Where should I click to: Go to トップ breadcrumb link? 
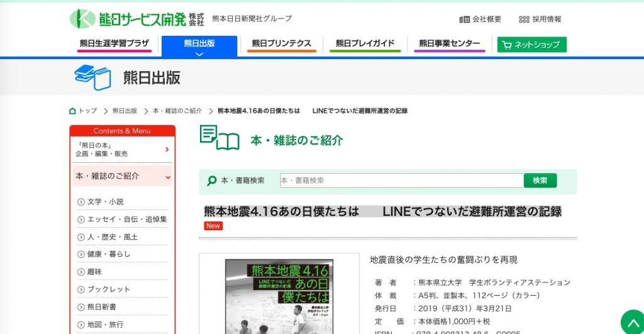[x=88, y=111]
